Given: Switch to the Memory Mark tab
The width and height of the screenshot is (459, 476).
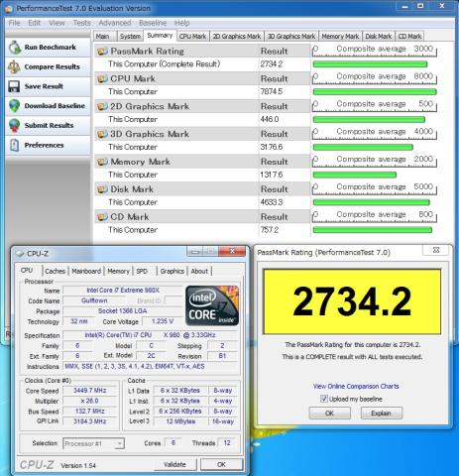Looking at the screenshot, I should point(340,37).
